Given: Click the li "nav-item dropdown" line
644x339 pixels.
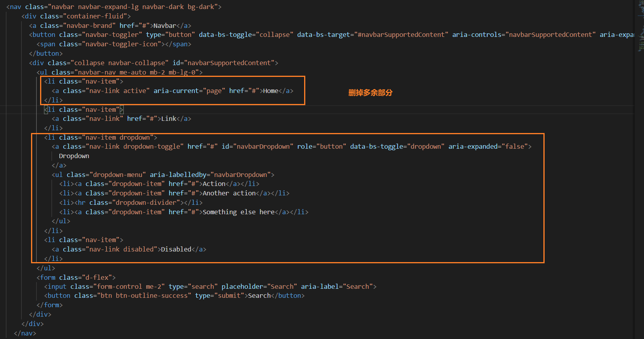Looking at the screenshot, I should 101,137.
